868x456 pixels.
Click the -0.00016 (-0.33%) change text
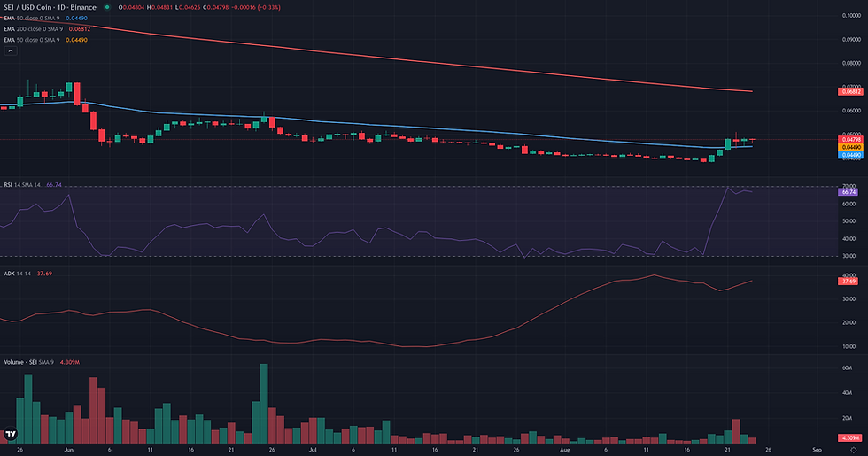(x=256, y=7)
